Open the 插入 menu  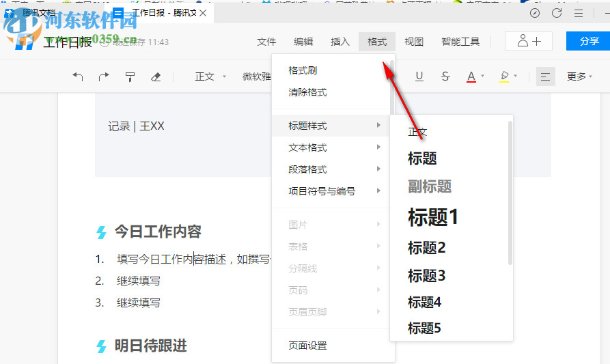(x=340, y=42)
